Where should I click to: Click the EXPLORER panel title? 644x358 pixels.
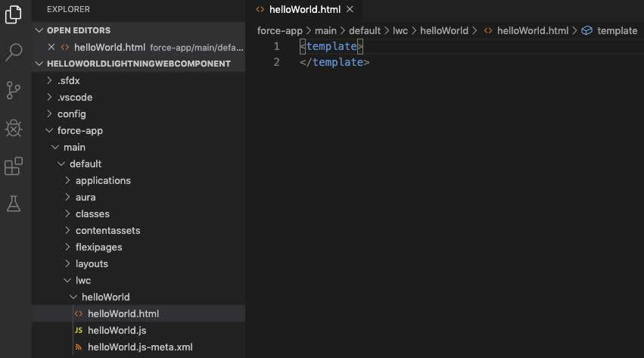(x=68, y=9)
